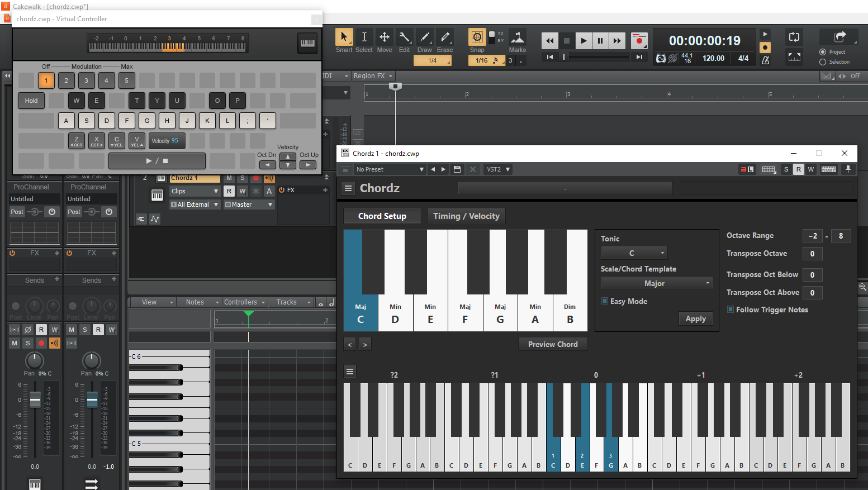The image size is (868, 490).
Task: Open the VST2 dropdown menu
Action: [498, 169]
